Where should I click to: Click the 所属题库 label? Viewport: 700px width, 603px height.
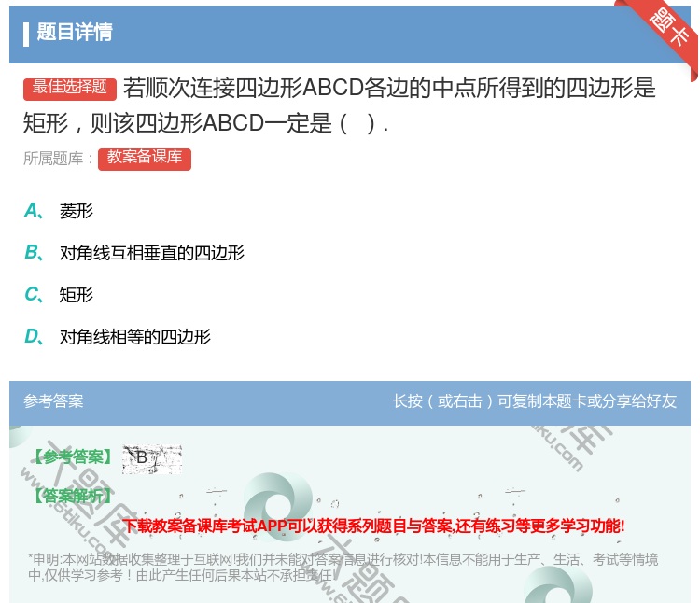pos(58,159)
